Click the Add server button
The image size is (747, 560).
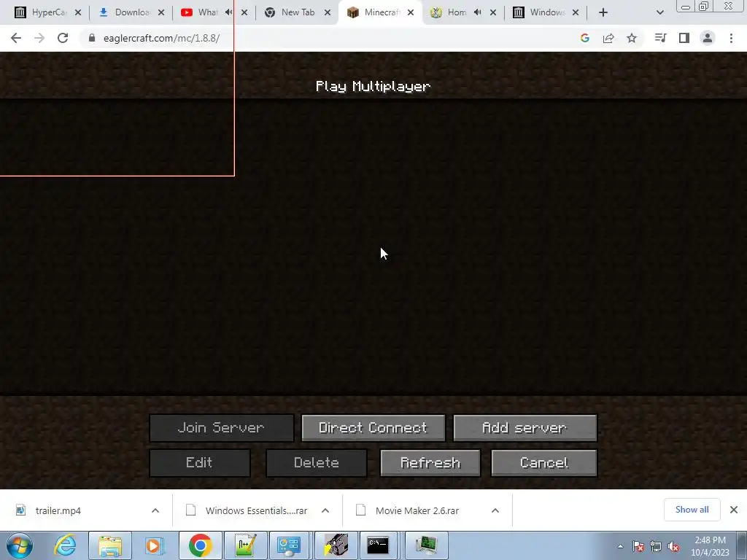coord(525,427)
